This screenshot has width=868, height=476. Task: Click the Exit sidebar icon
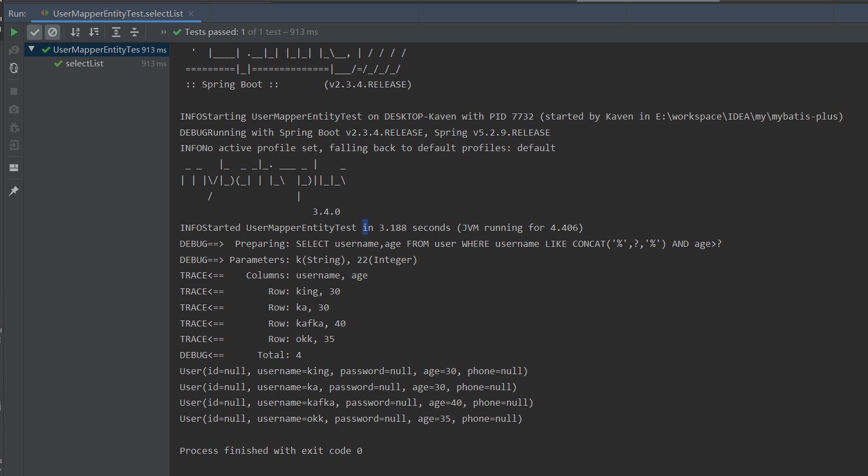click(x=14, y=146)
